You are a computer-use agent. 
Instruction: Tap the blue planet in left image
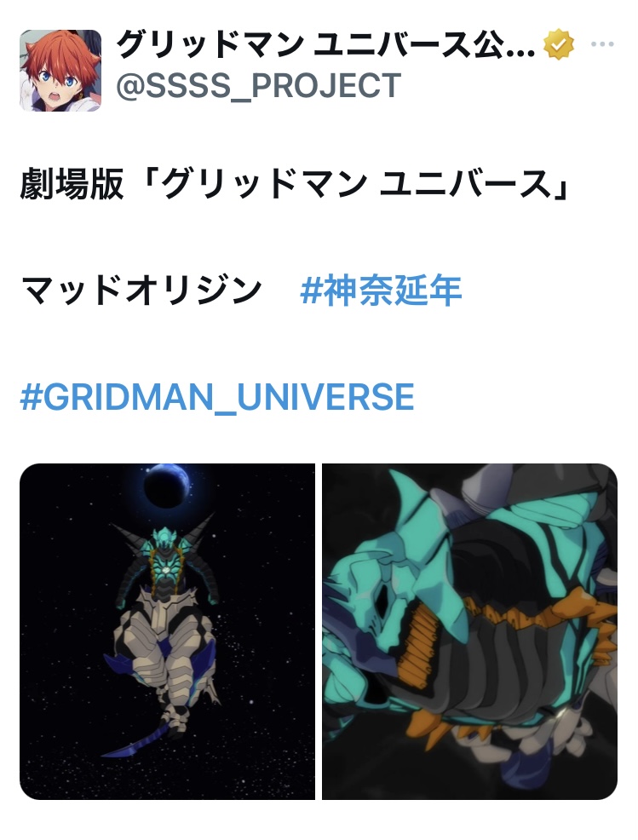pyautogui.click(x=166, y=486)
